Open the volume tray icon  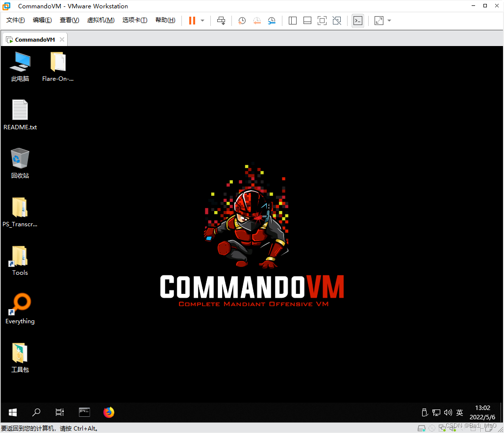448,412
